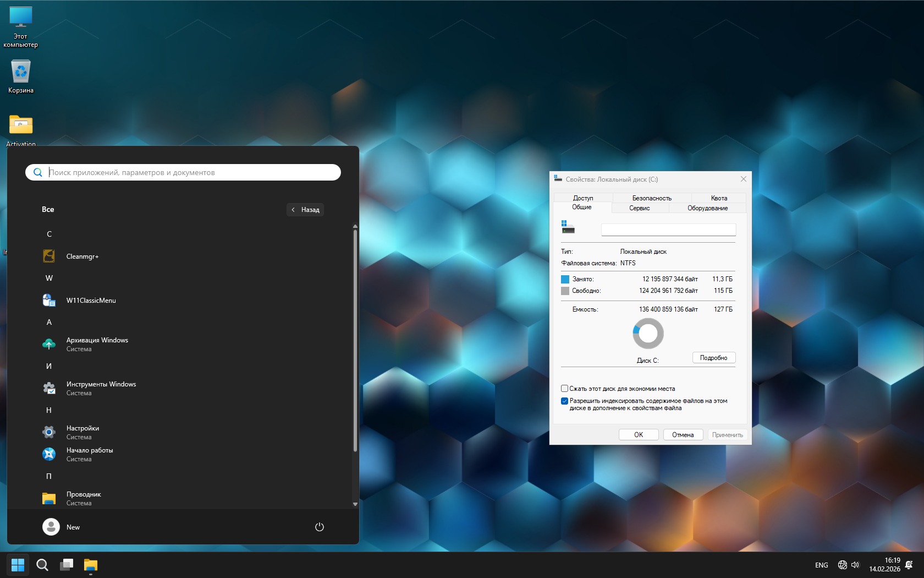This screenshot has width=924, height=578.
Task: Click File Explorer icon in taskbar
Action: pos(91,565)
